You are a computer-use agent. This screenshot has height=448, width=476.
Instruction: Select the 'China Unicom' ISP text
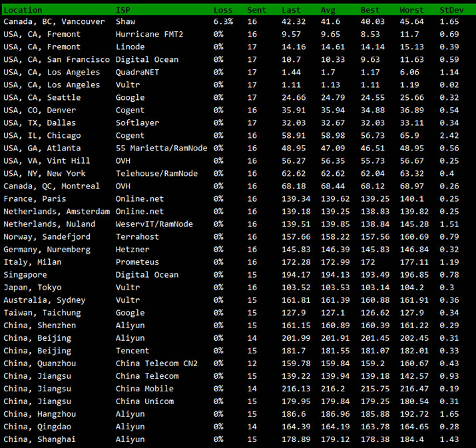tap(144, 401)
